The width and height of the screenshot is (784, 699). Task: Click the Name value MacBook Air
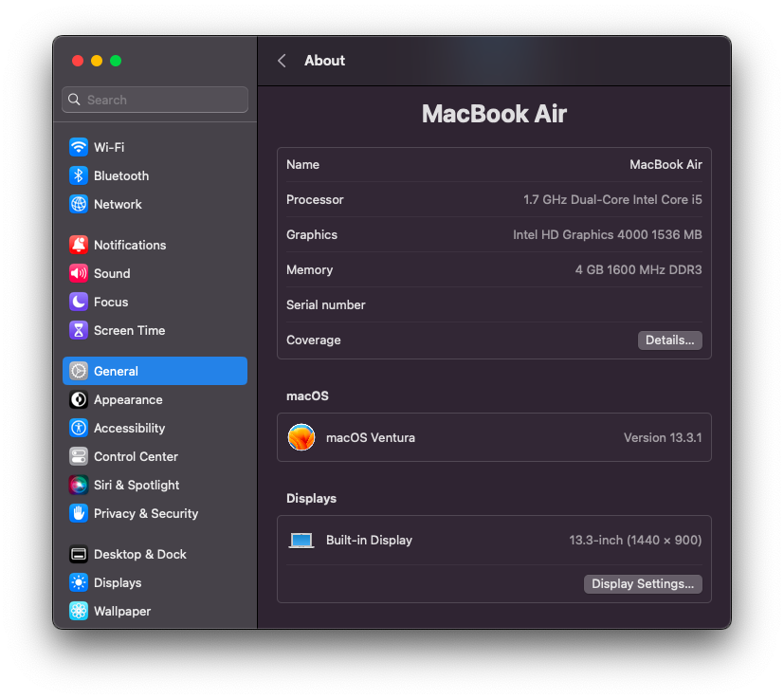(x=665, y=165)
